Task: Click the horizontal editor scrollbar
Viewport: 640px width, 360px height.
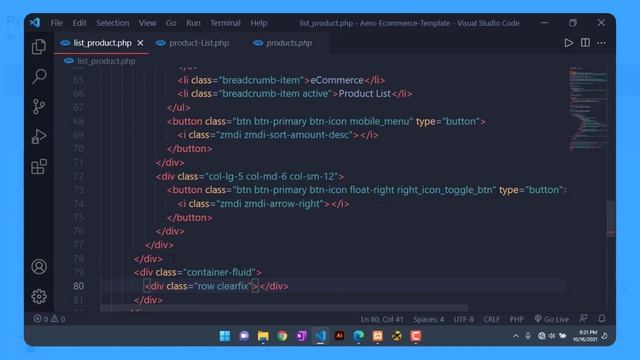Action: [284, 308]
